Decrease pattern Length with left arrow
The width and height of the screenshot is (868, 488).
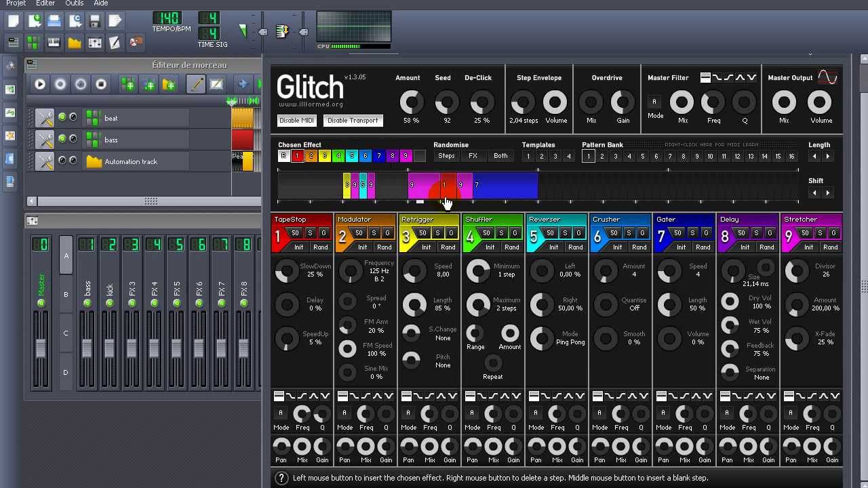click(814, 157)
